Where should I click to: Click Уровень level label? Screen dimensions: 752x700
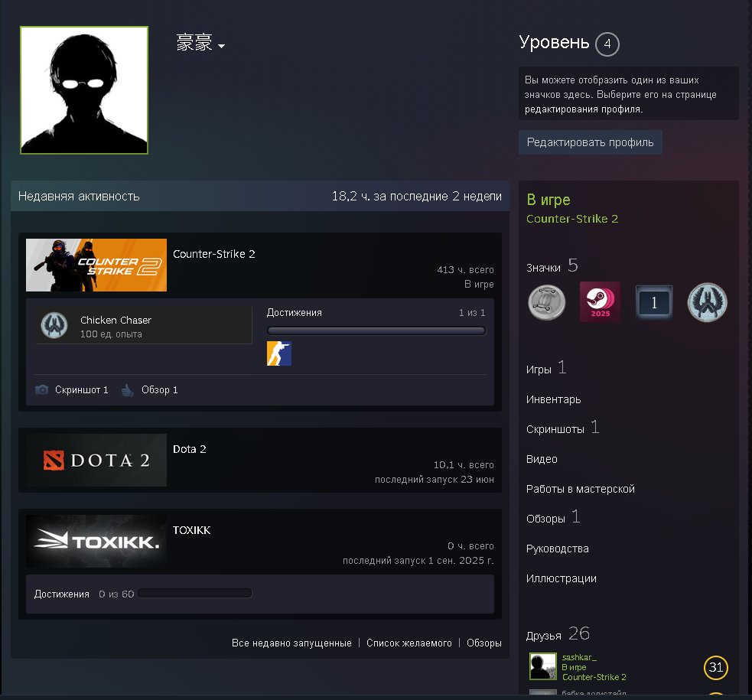[x=554, y=43]
